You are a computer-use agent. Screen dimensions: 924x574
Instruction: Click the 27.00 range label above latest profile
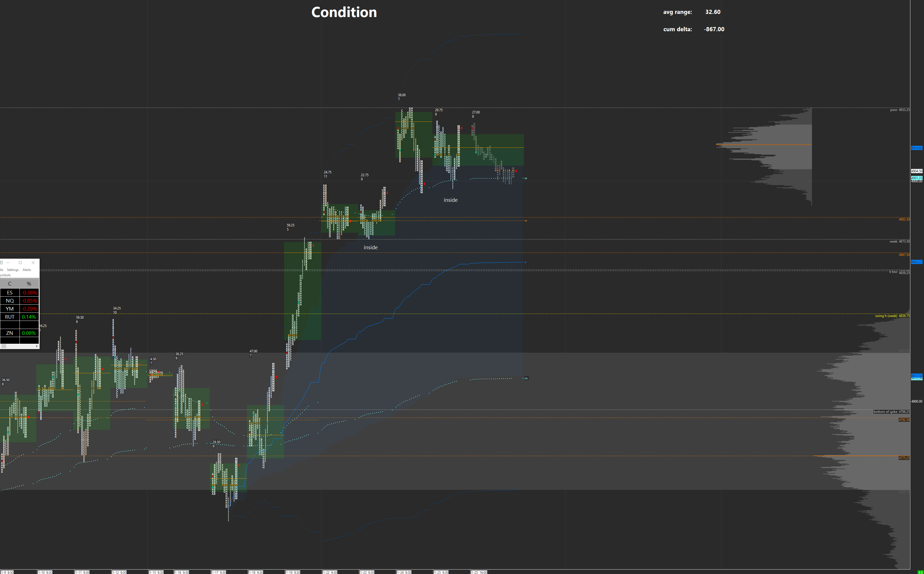(x=476, y=112)
